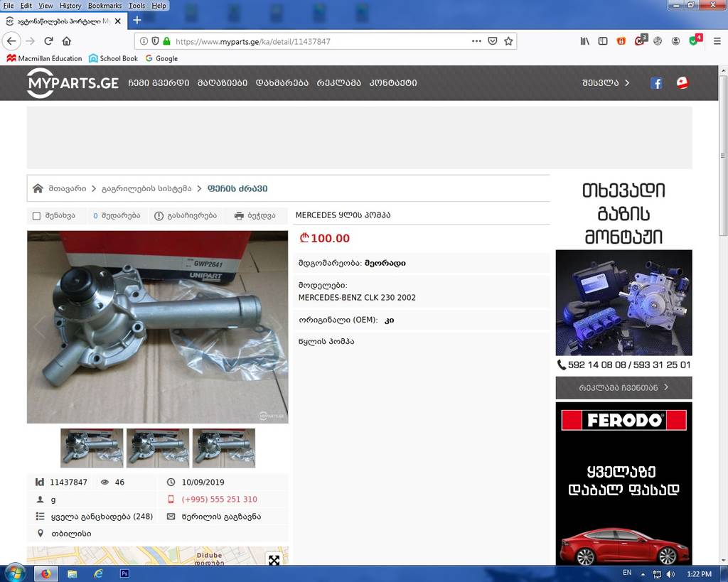
Task: Click შესვლა login link
Action: click(606, 83)
